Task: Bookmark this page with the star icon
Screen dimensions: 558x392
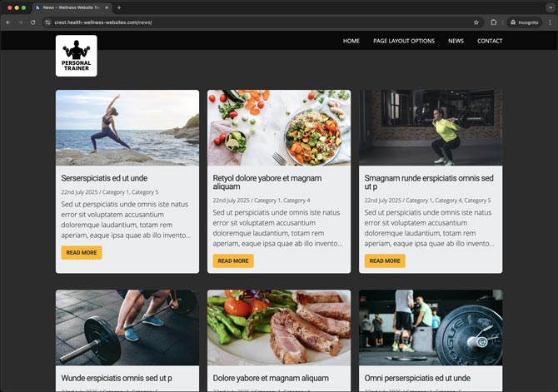Action: click(476, 22)
